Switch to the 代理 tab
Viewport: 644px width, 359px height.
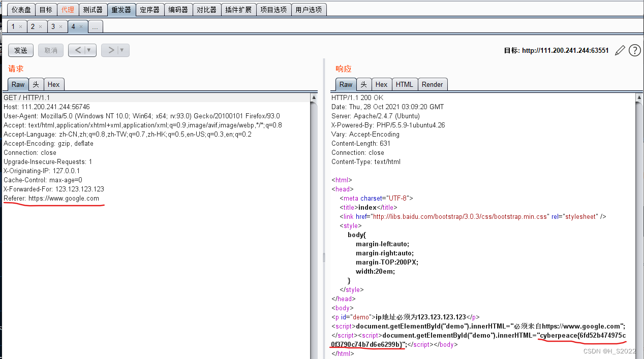tap(68, 10)
